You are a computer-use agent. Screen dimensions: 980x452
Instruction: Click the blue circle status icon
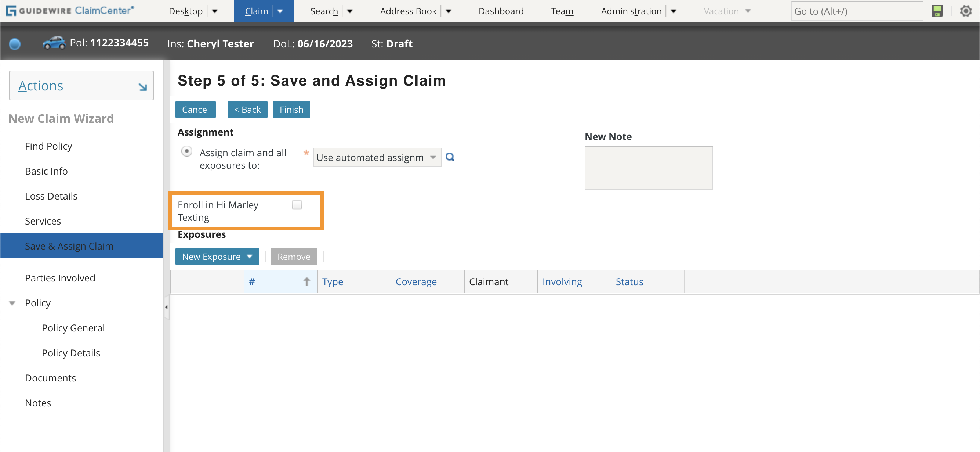click(x=15, y=44)
